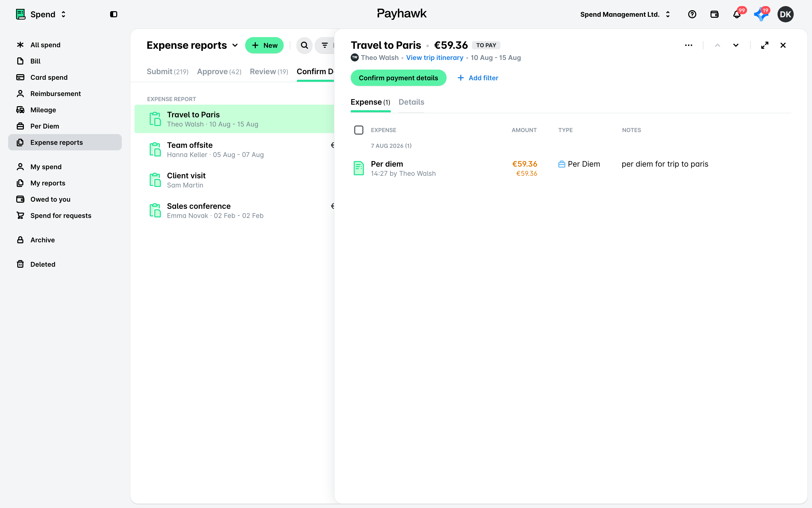812x508 pixels.
Task: Open the Spend Management Ltd. company switcher
Action: tap(625, 14)
